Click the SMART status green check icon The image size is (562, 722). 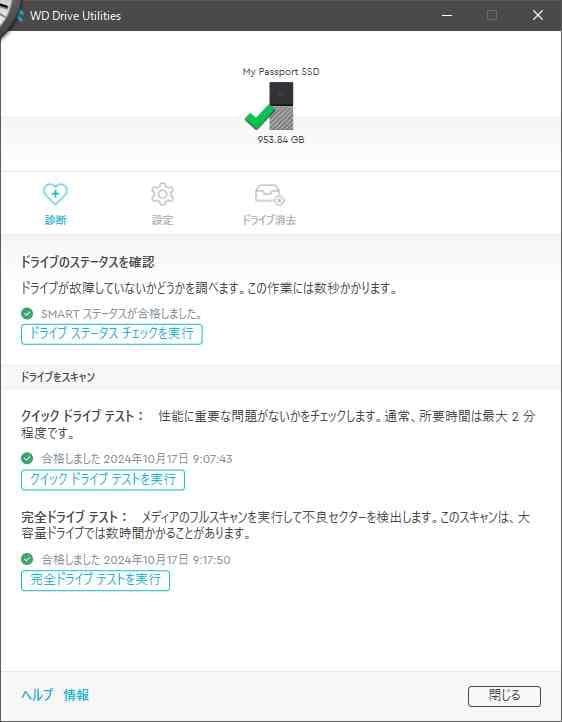[27, 314]
